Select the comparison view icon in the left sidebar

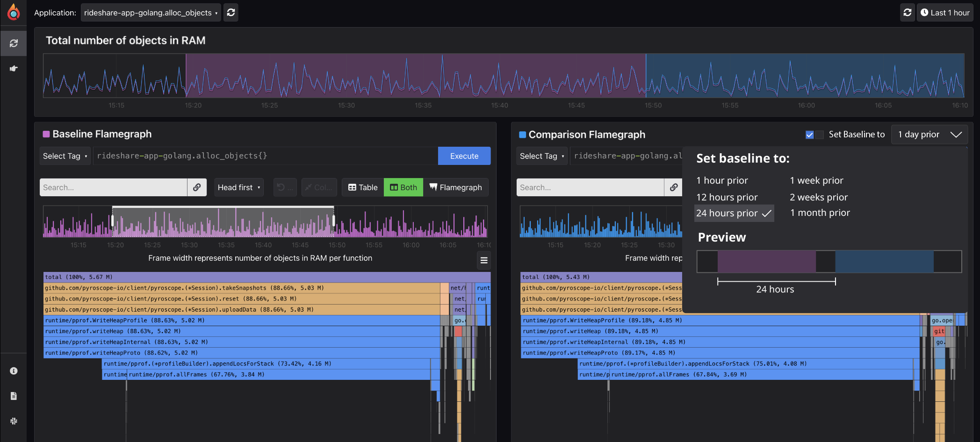pos(13,43)
